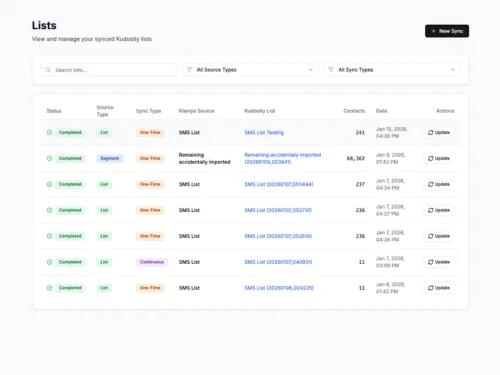Click the Contacts column header
This screenshot has width=500, height=375.
(354, 111)
